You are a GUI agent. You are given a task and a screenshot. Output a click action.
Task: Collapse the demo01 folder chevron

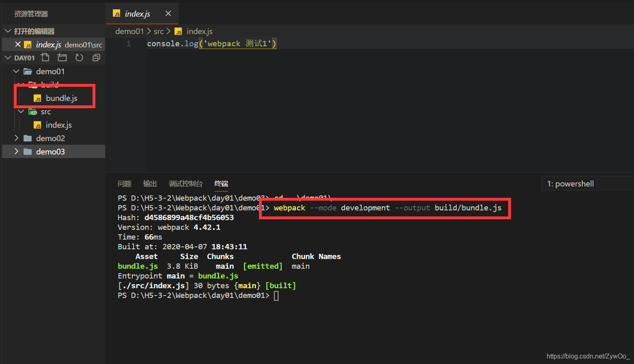tap(16, 71)
